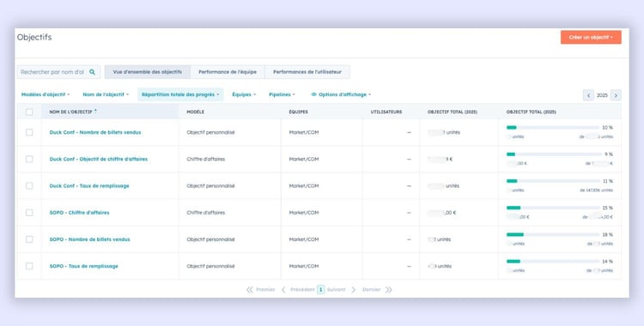Click the Précédent pagination label
This screenshot has width=644, height=326.
pos(302,290)
